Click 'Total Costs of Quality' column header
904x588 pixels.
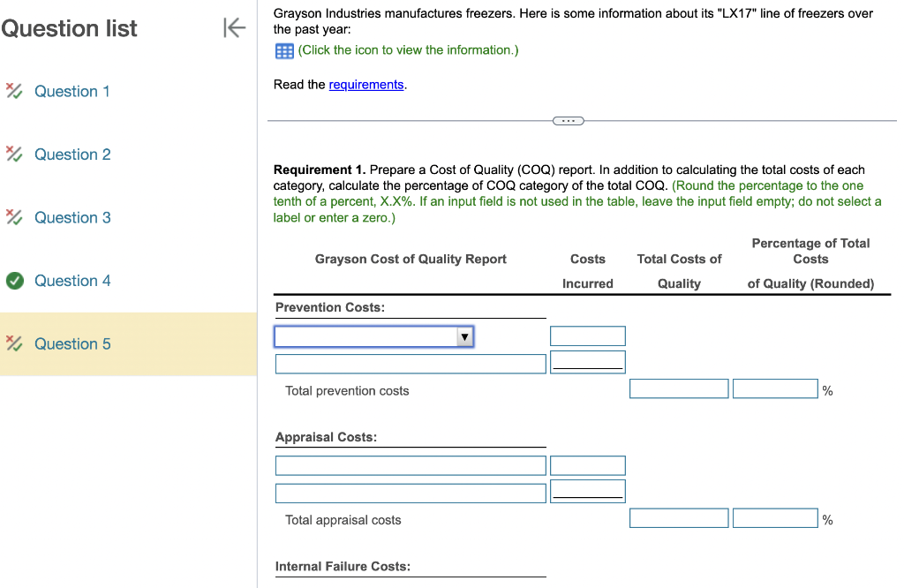point(679,272)
